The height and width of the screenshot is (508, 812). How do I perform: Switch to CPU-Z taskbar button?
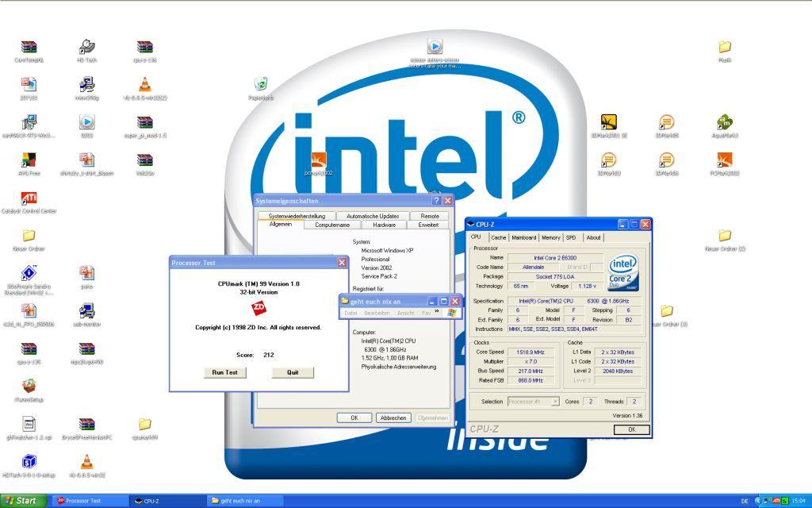coord(167,501)
